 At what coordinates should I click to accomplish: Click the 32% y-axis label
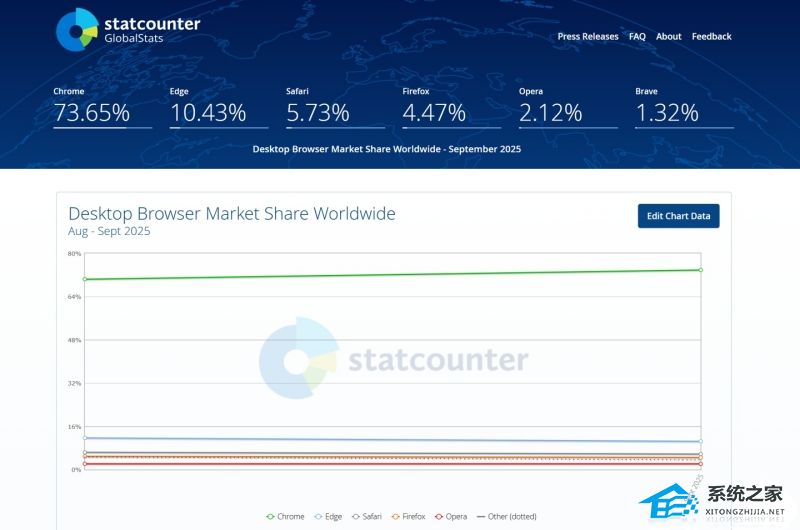click(74, 383)
